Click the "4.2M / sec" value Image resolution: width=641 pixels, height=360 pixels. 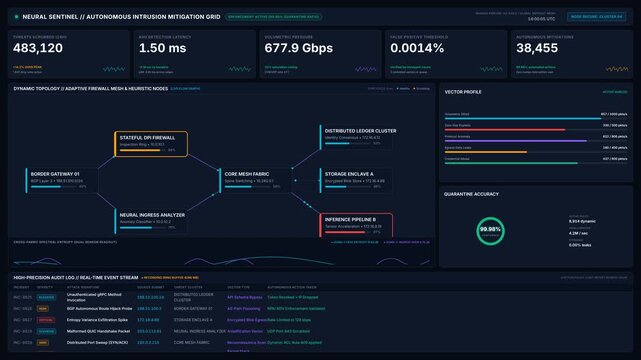(x=579, y=233)
